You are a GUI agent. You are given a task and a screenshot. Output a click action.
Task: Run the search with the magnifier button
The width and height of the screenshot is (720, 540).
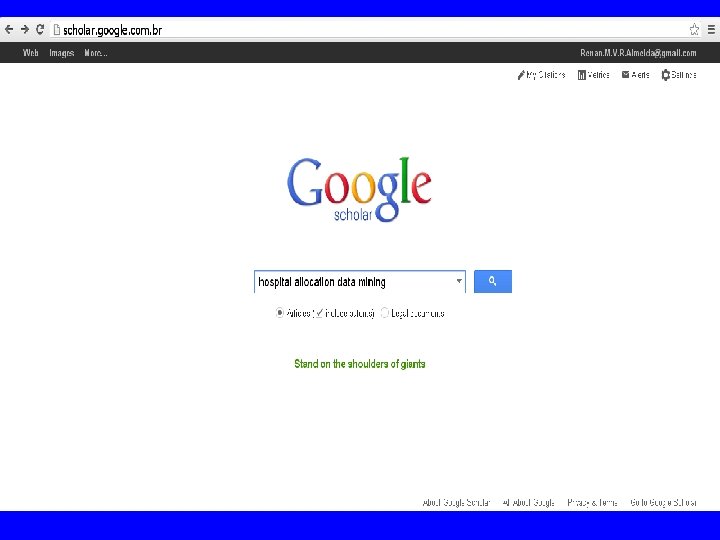pyautogui.click(x=493, y=281)
